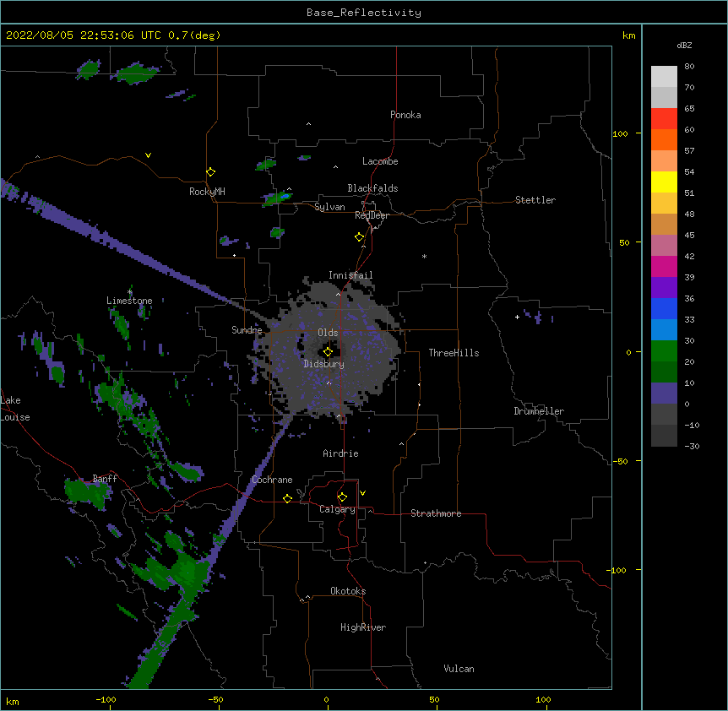Click the dBZ legend heading
The image size is (728, 711).
coord(684,45)
